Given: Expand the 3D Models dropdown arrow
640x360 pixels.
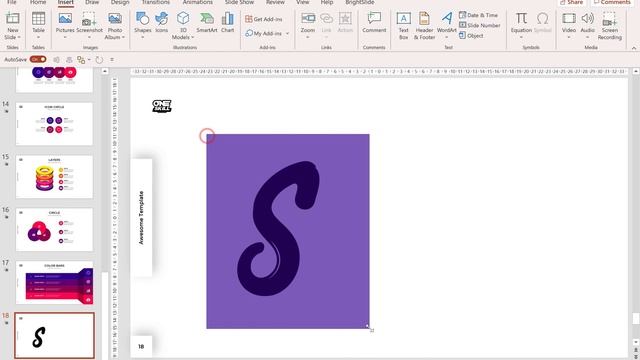Looking at the screenshot, I should (192, 38).
